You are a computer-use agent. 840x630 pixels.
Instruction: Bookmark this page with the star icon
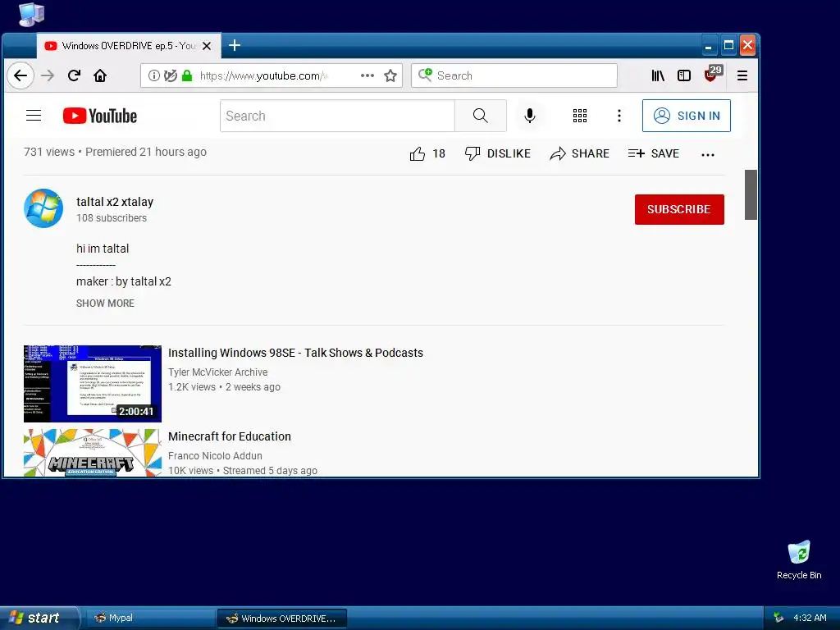coord(390,75)
